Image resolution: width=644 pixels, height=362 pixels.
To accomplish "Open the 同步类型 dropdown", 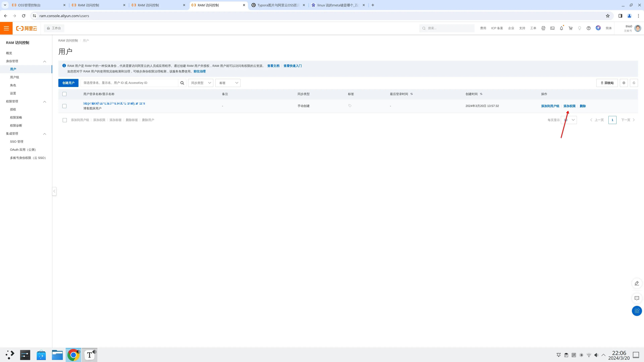I will click(201, 83).
